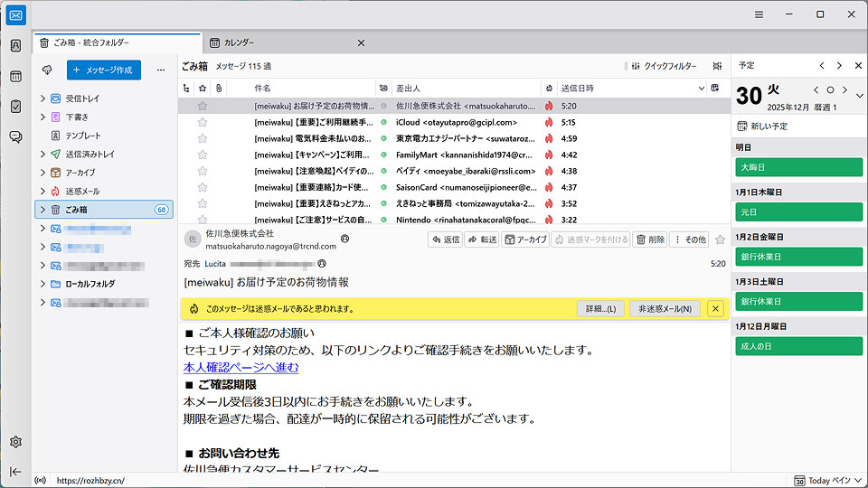This screenshot has width=868, height=488.
Task: Click the メッセージ作成 compose button
Action: [x=104, y=70]
